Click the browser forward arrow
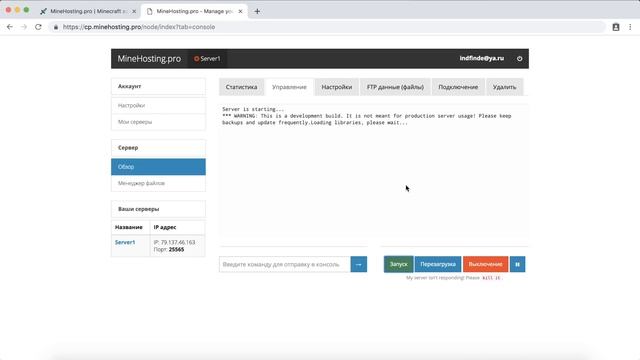 pyautogui.click(x=24, y=27)
